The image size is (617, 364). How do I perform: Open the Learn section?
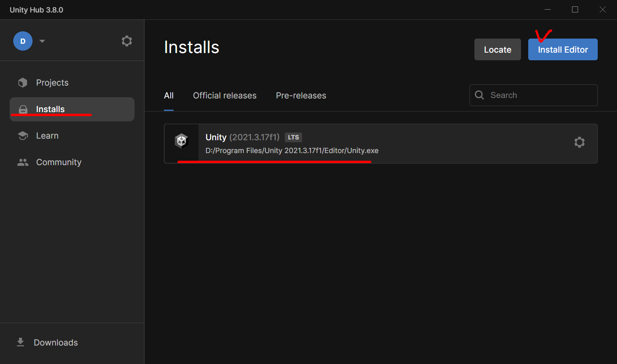point(72,136)
